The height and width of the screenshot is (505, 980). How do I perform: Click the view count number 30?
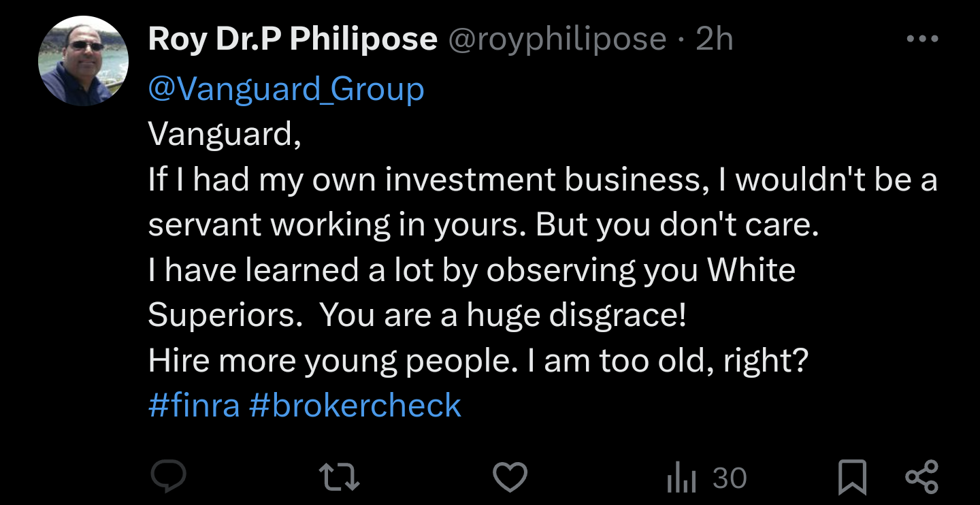click(730, 478)
